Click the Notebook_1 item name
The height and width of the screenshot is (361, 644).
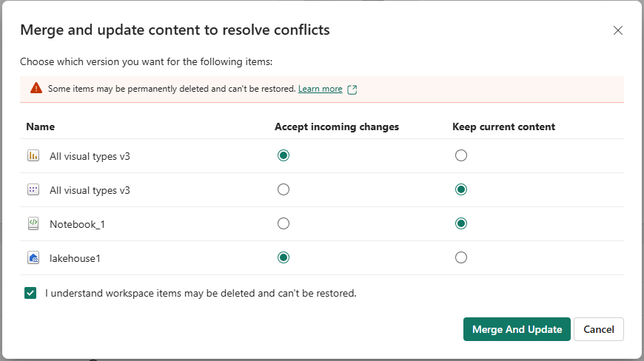[77, 224]
